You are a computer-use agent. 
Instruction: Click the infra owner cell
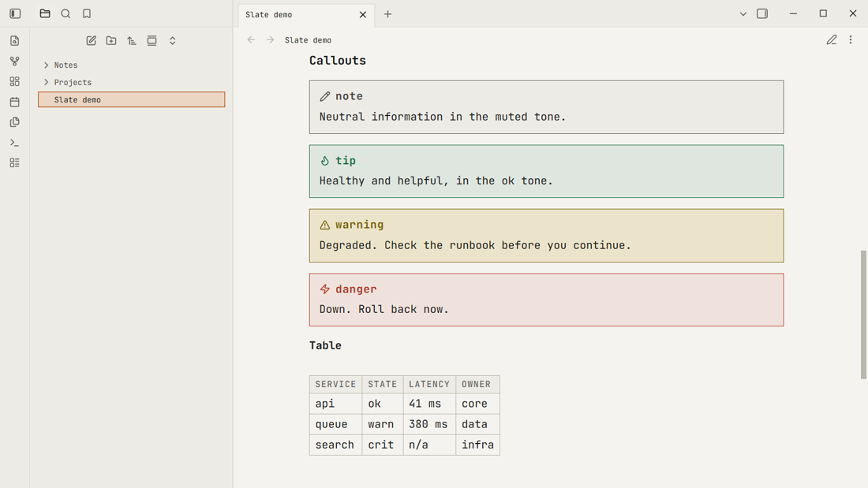[x=477, y=445]
